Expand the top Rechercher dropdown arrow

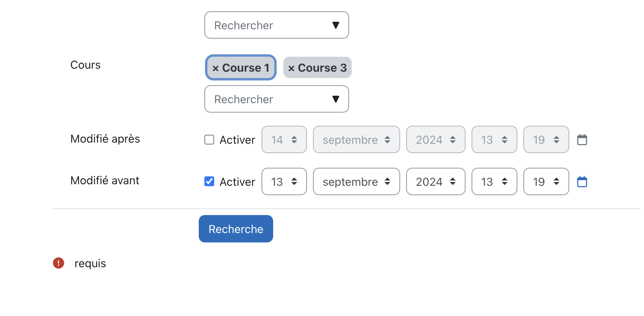(336, 25)
